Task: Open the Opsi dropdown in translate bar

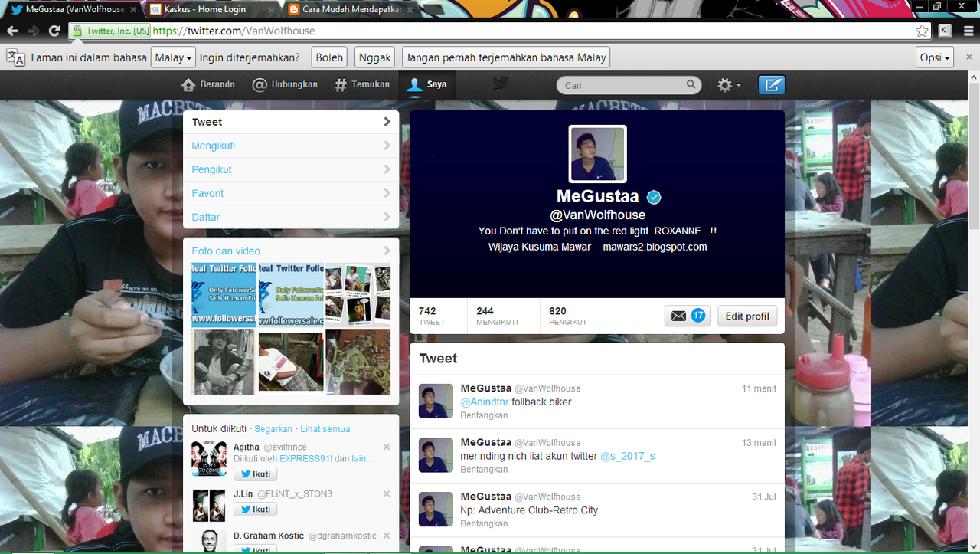Action: coord(935,57)
